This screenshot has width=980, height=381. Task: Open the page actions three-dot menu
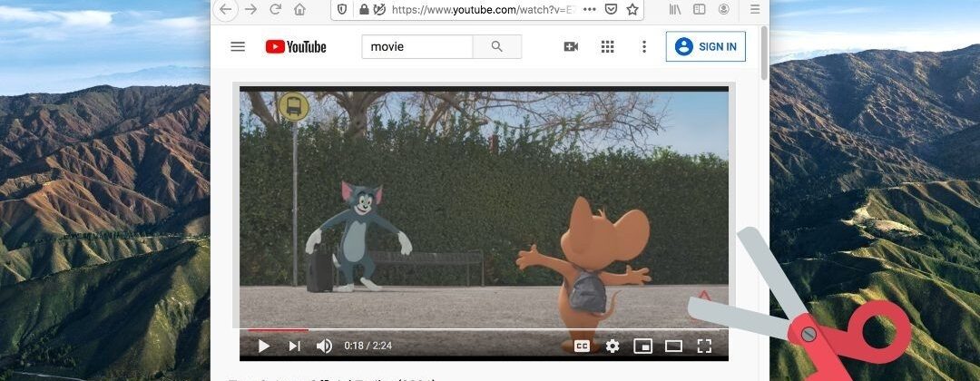pyautogui.click(x=590, y=9)
